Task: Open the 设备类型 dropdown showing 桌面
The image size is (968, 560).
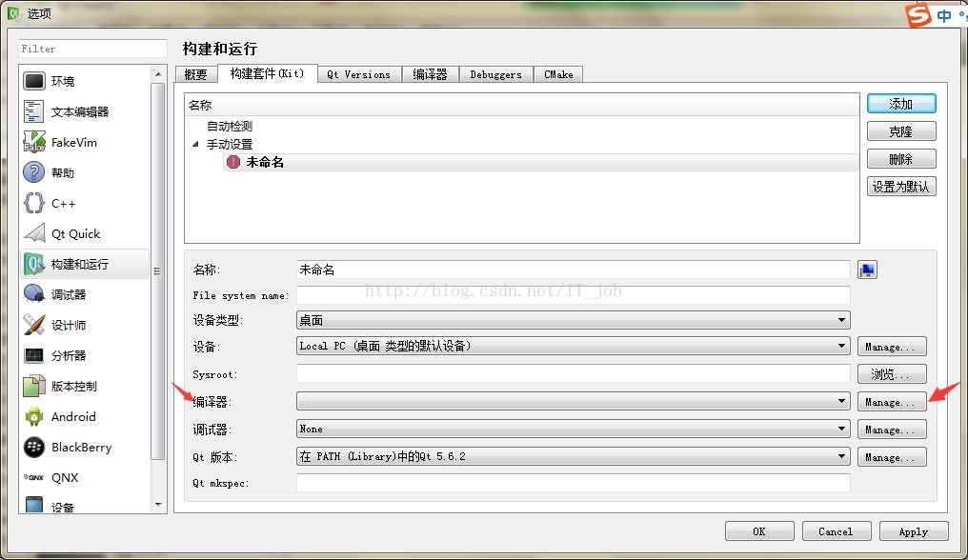Action: [573, 320]
